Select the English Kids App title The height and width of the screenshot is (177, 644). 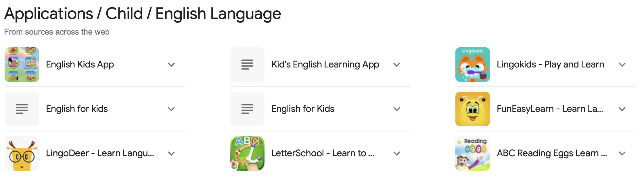point(80,65)
